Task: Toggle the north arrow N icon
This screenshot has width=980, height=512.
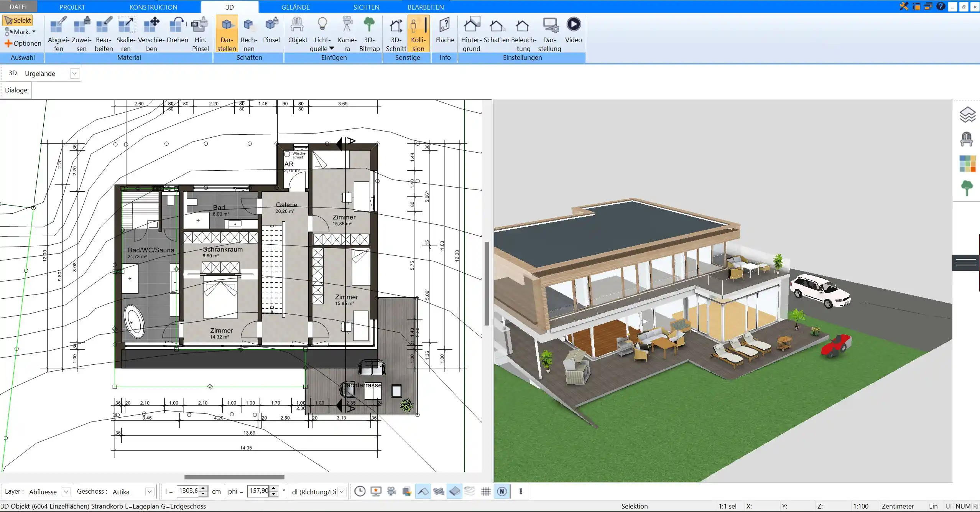Action: coord(502,491)
